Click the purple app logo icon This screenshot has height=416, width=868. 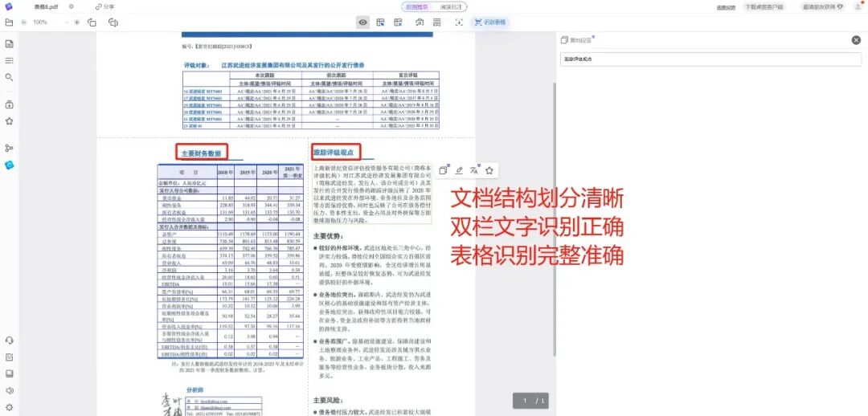pos(8,6)
